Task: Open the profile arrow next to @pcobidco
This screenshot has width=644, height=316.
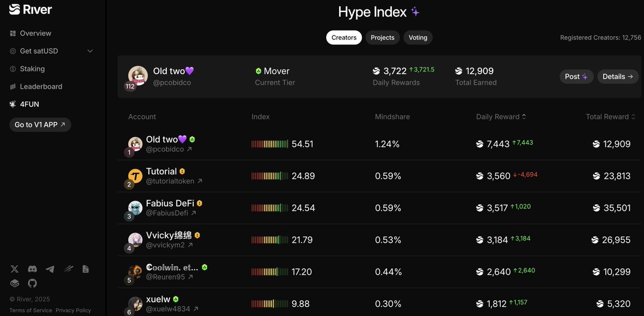Action: point(189,150)
